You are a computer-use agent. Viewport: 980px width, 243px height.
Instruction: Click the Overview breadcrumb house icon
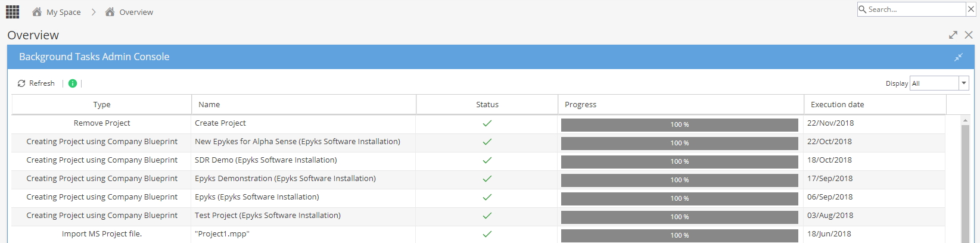tap(110, 12)
